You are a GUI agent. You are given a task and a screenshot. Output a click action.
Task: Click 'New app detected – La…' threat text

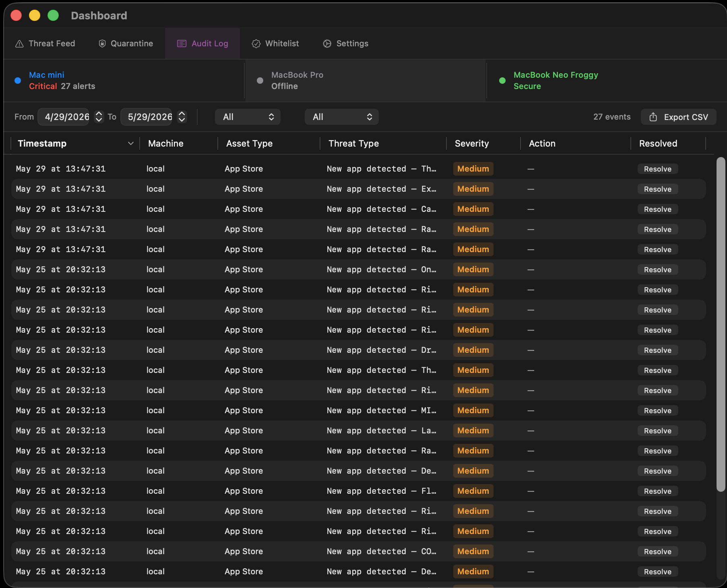click(x=381, y=431)
